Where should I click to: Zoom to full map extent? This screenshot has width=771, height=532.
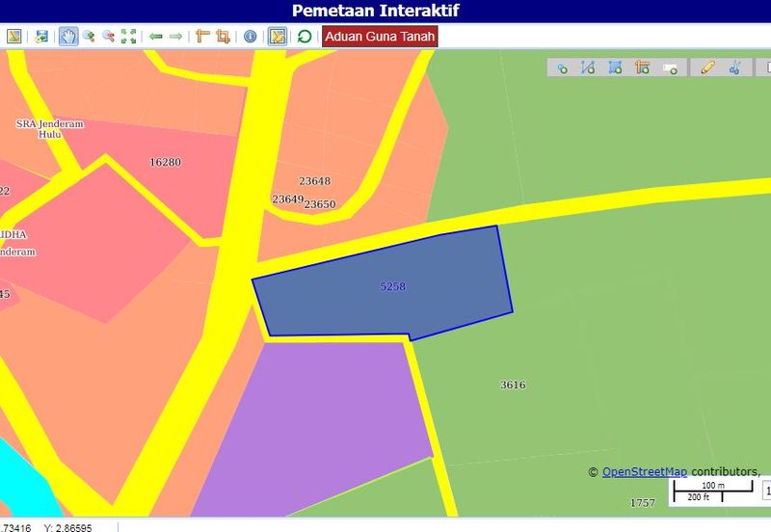tap(128, 37)
